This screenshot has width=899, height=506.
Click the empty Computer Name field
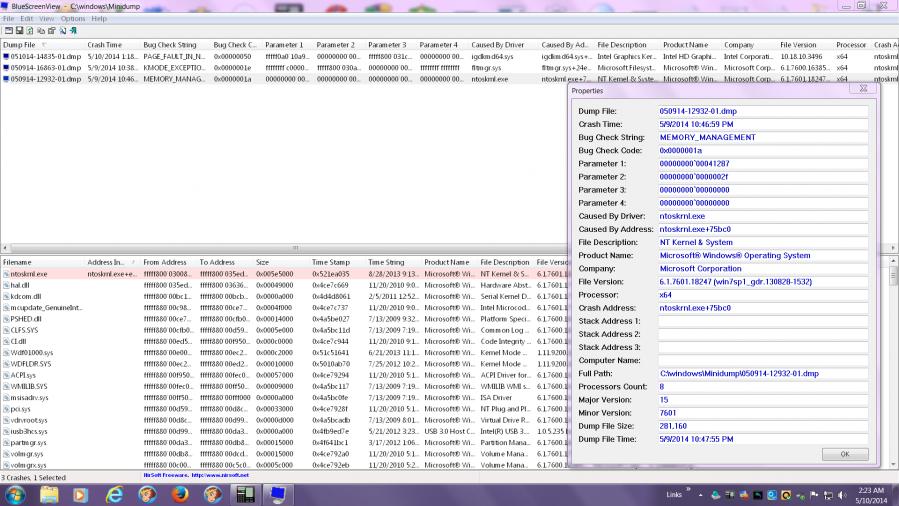coord(763,360)
